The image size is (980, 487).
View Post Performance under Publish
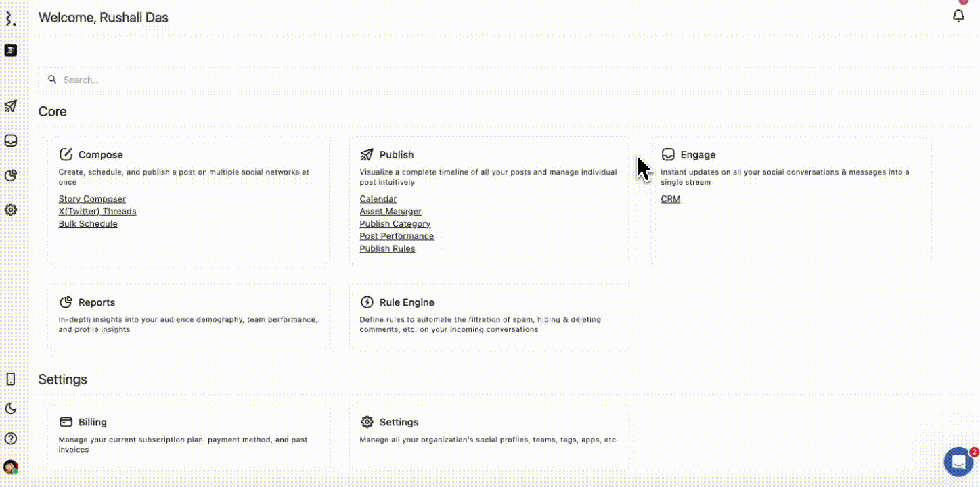(397, 235)
